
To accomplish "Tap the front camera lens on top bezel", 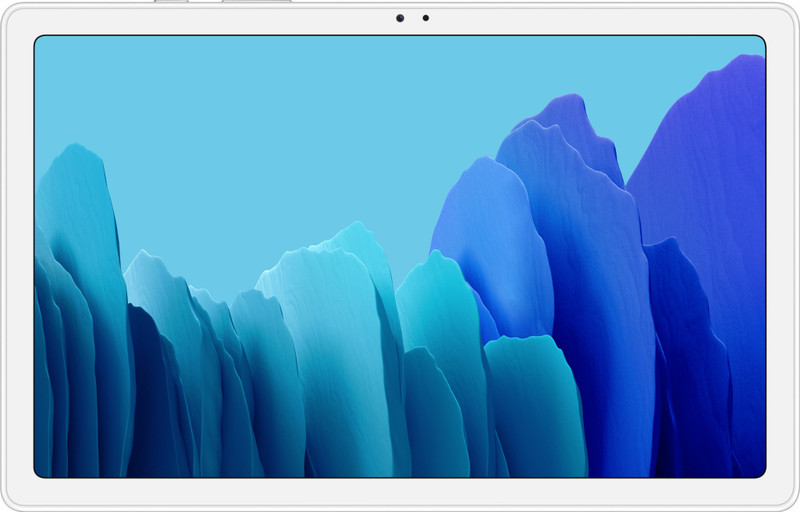I will click(400, 18).
